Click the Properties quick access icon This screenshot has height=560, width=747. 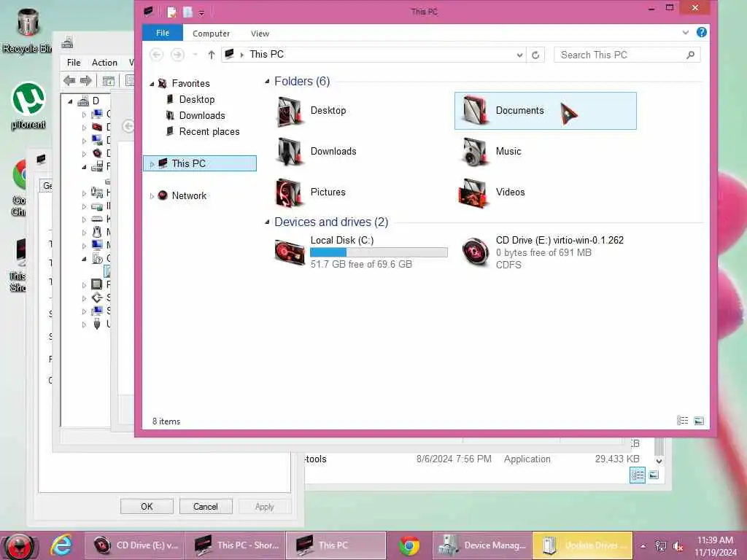[x=172, y=12]
